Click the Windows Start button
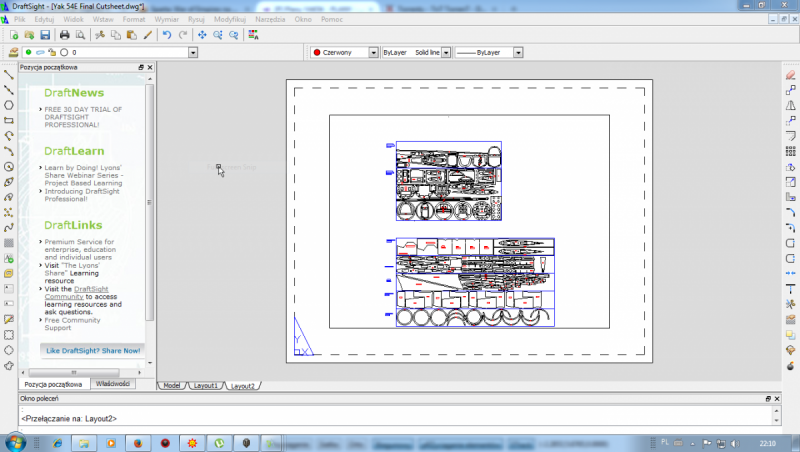Image resolution: width=800 pixels, height=452 pixels. (x=17, y=441)
